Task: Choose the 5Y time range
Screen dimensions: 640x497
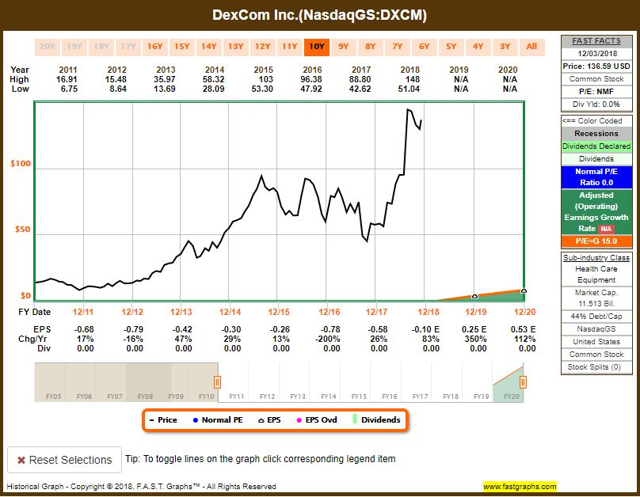Action: point(451,47)
